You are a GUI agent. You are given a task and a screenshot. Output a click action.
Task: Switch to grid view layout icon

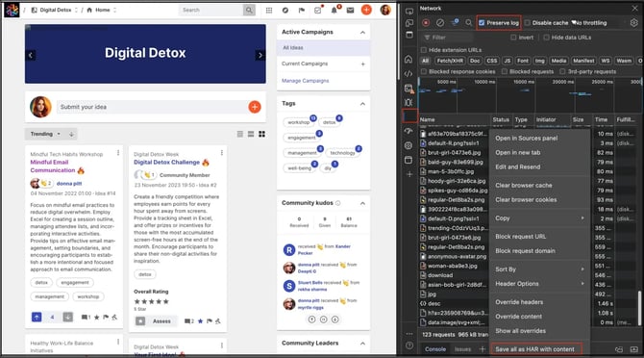pos(261,134)
